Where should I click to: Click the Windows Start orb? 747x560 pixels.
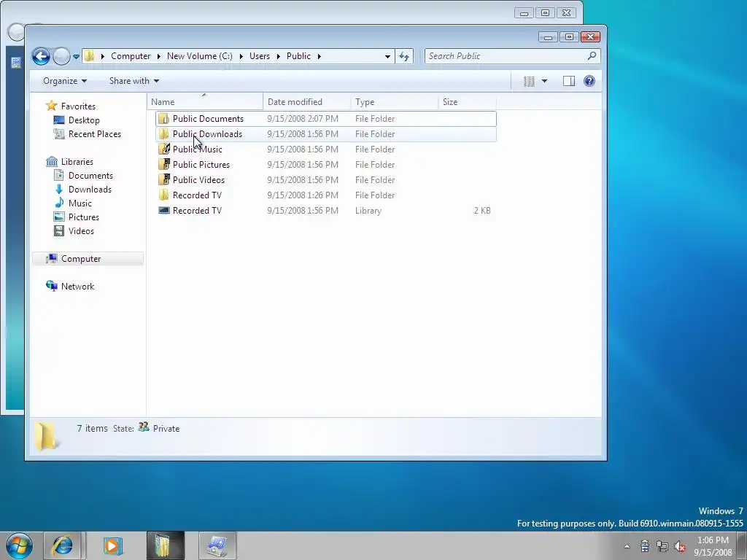[x=19, y=545]
